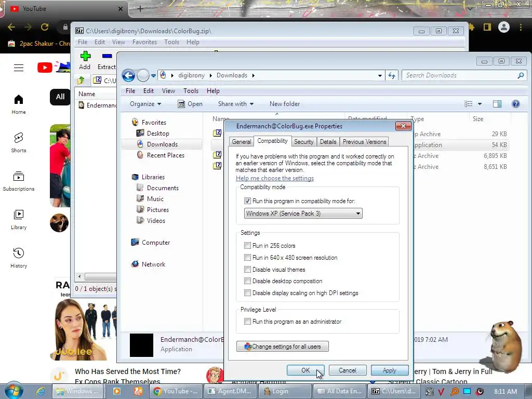This screenshot has width=532, height=399.
Task: Click the Add button in 7-Zip window
Action: coord(85,60)
